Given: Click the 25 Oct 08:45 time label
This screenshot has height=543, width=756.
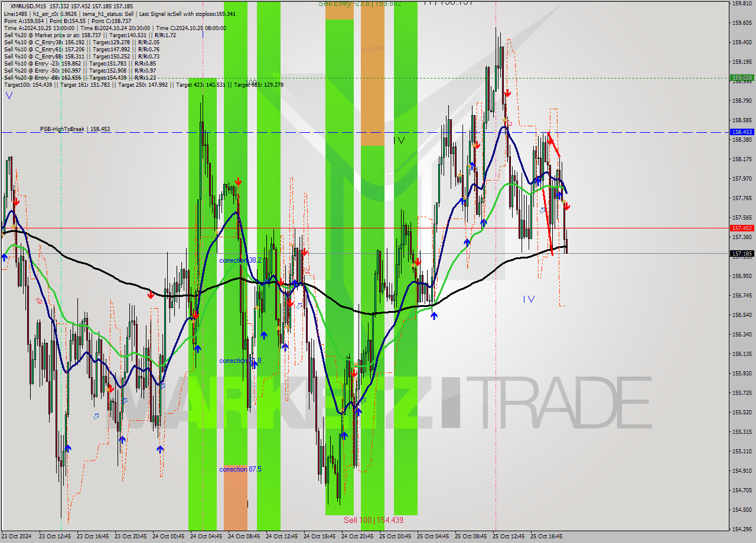Looking at the screenshot, I should [x=471, y=537].
